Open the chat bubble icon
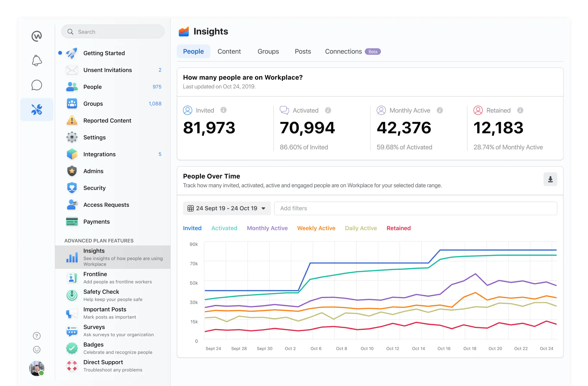Viewport: 588px width, 386px height. click(x=37, y=85)
